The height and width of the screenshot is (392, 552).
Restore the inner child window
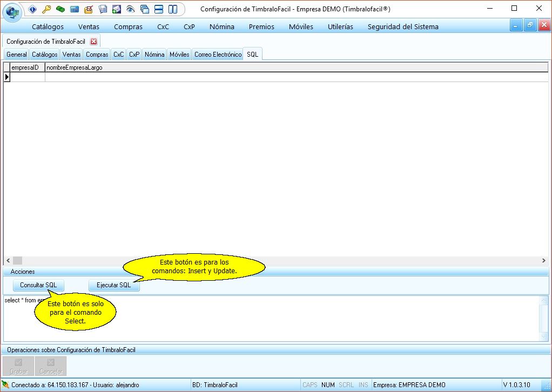pyautogui.click(x=530, y=25)
